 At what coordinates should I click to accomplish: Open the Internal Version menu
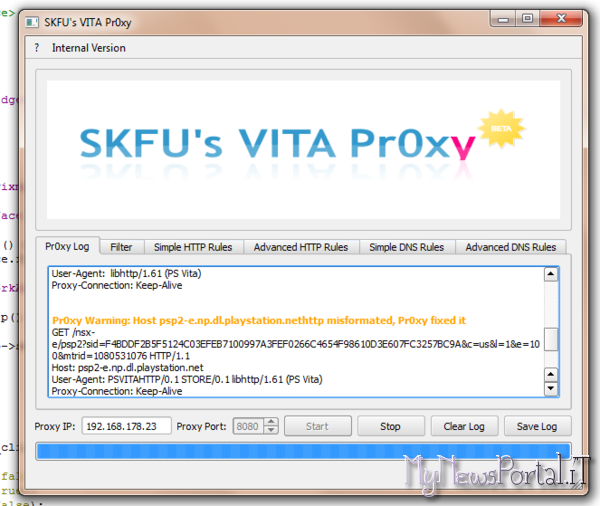click(89, 48)
